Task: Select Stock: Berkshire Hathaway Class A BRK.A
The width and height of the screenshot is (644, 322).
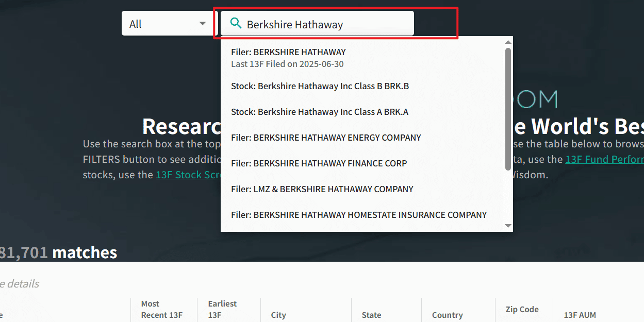Action: click(x=363, y=112)
